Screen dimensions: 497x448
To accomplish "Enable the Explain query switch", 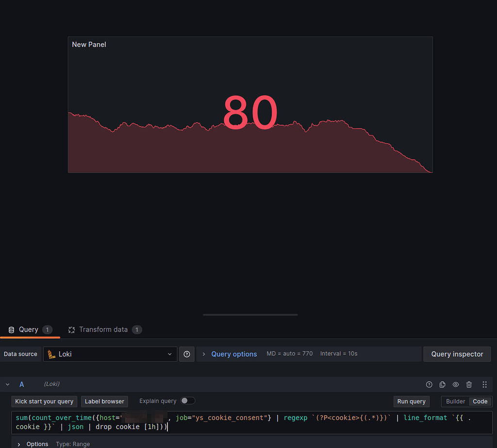I will [x=188, y=400].
